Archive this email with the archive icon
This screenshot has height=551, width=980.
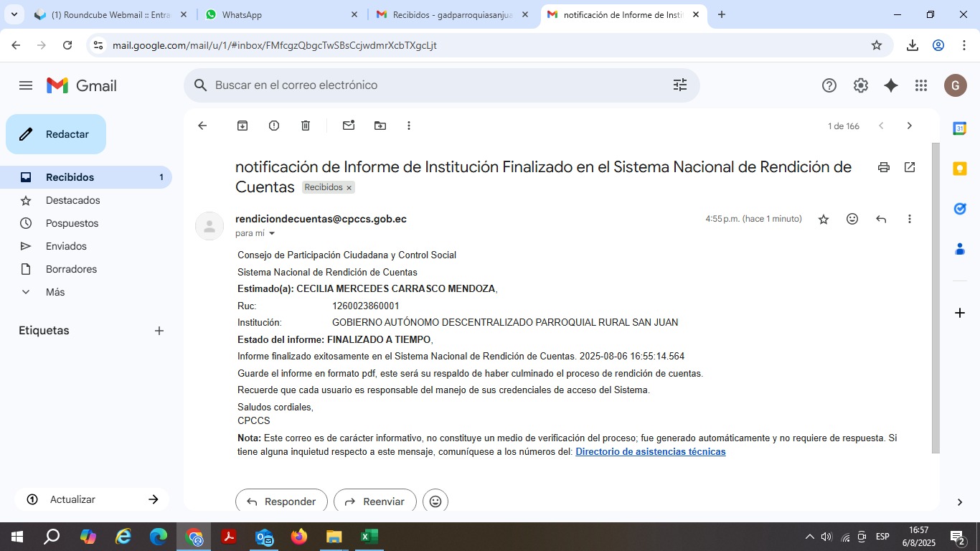pos(242,126)
